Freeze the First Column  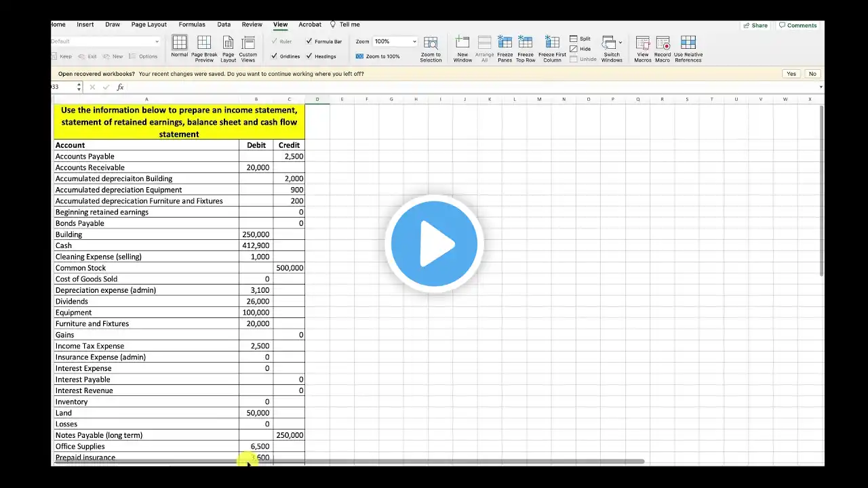click(552, 49)
